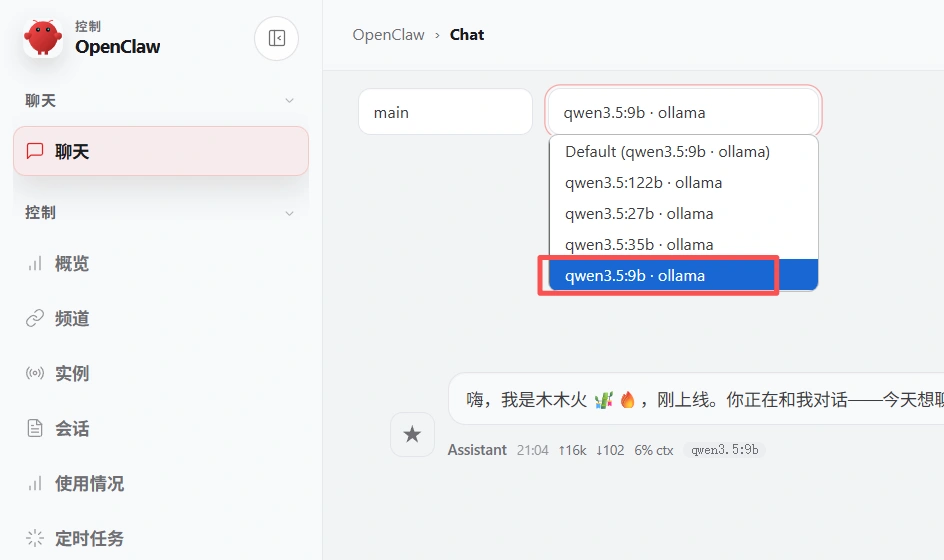Image resolution: width=944 pixels, height=560 pixels.
Task: Choose qwen3.5:27b · ollama from list
Action: click(x=683, y=214)
